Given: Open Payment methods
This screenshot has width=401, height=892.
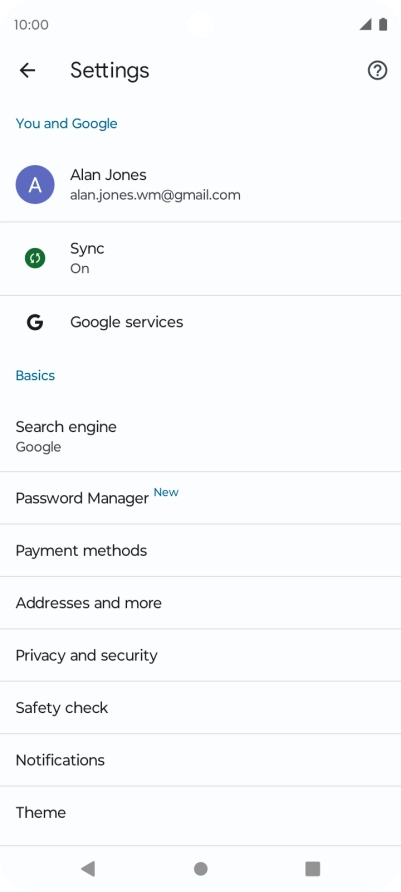Looking at the screenshot, I should (200, 551).
